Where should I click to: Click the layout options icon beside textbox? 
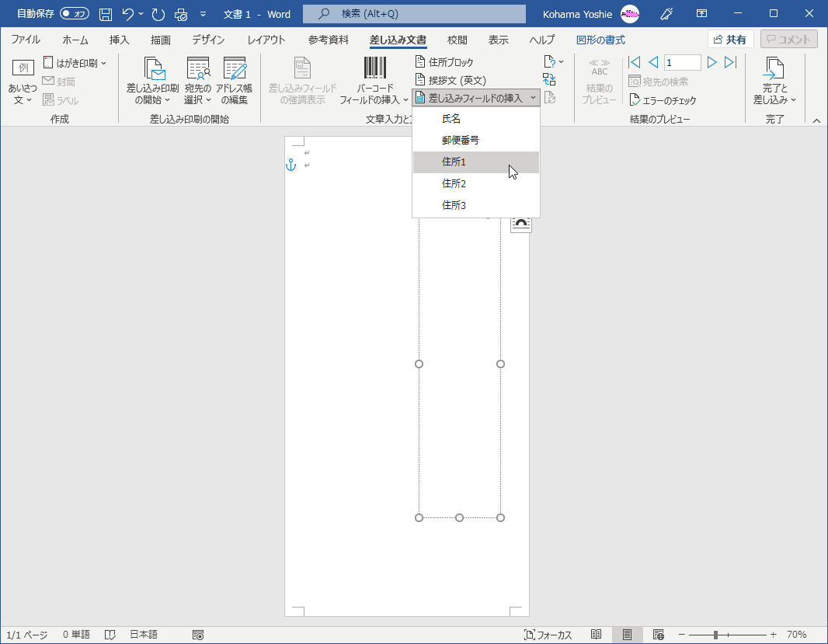click(520, 224)
